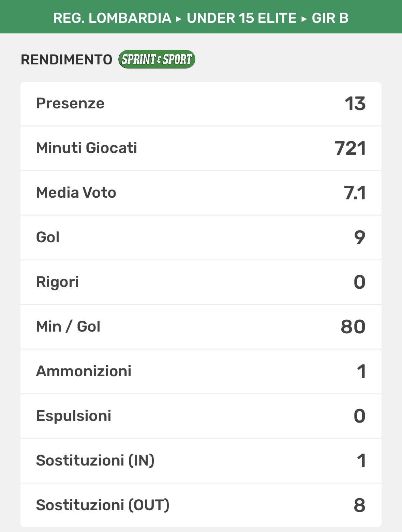Select the GIR B breadcrumb item

tap(330, 18)
